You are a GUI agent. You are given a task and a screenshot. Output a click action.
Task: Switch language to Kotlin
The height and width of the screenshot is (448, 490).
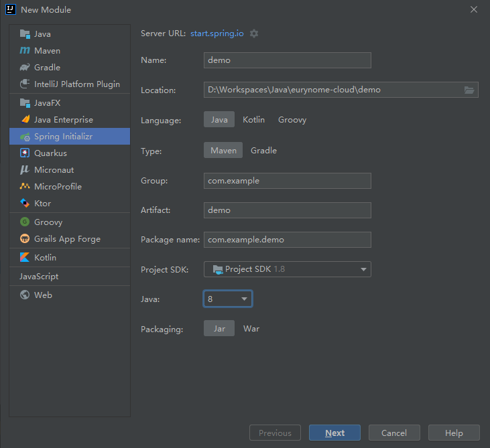tap(253, 120)
